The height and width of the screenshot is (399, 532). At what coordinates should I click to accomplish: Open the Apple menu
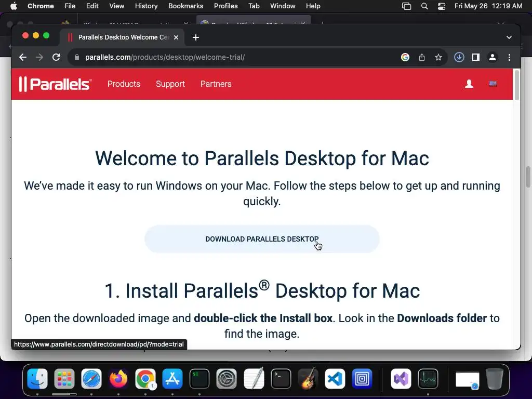[14, 6]
